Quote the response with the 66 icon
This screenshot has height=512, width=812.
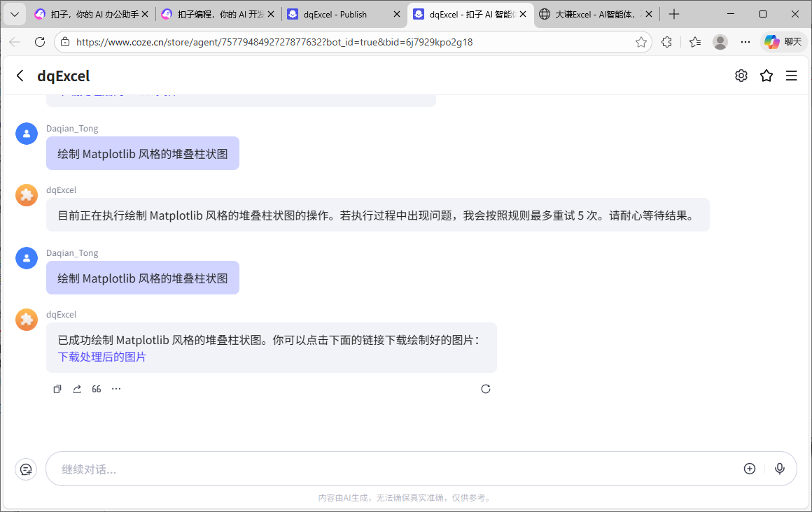tap(96, 388)
